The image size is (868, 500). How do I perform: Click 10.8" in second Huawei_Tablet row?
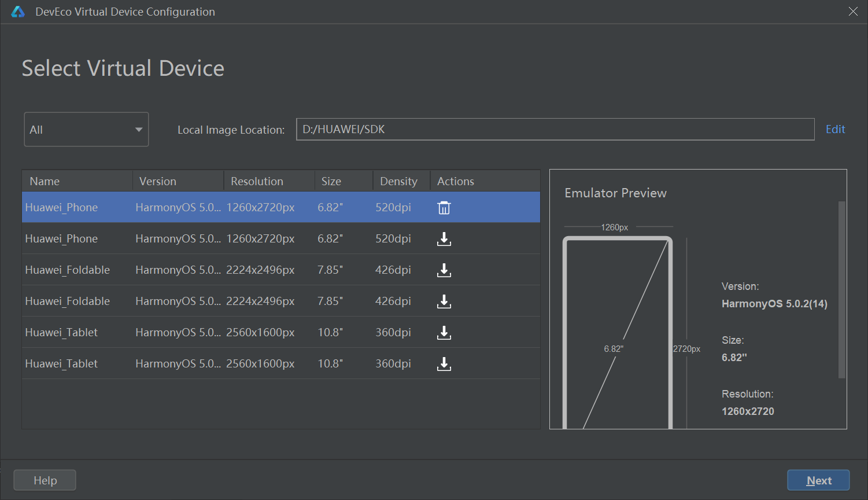(330, 364)
